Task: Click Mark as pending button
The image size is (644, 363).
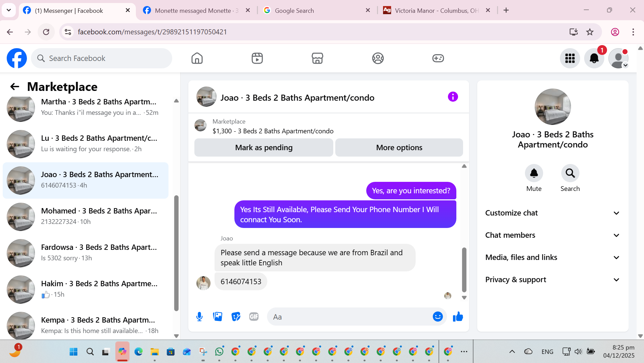Action: point(264,147)
